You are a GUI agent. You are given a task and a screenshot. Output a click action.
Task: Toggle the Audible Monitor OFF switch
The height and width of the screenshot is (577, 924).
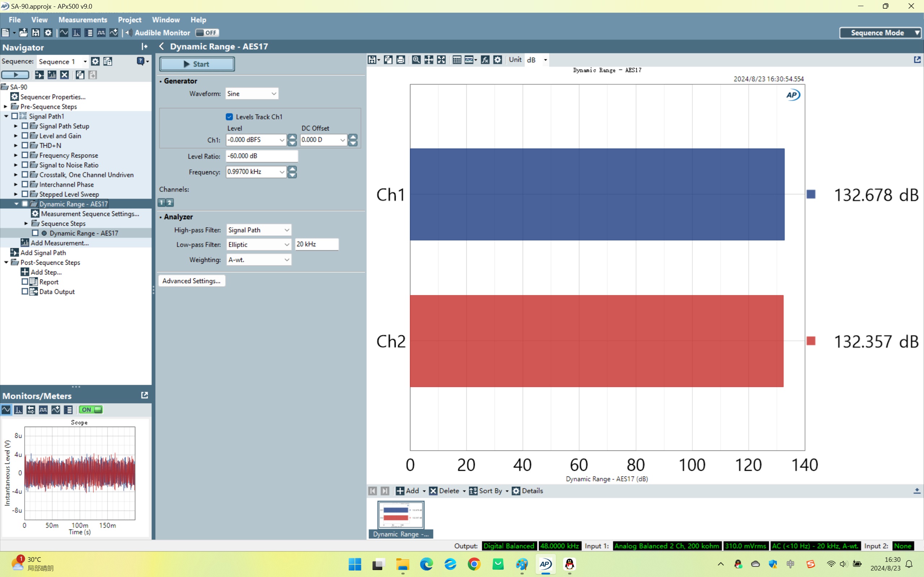point(207,33)
